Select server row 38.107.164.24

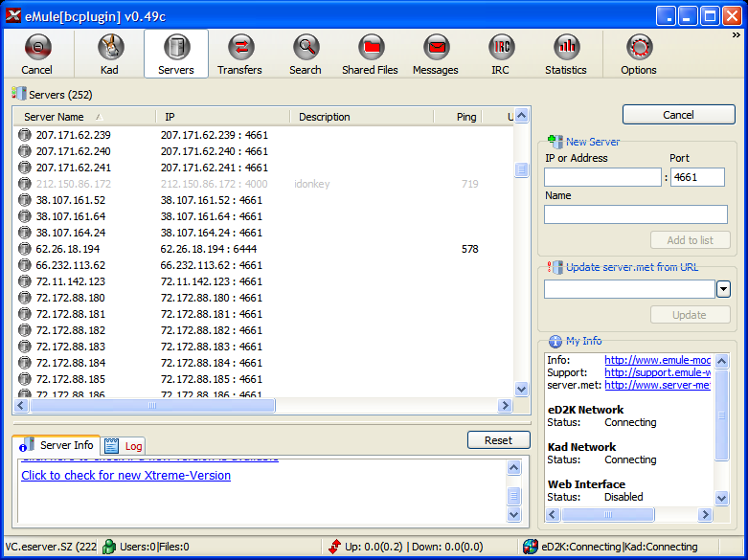[x=263, y=233]
